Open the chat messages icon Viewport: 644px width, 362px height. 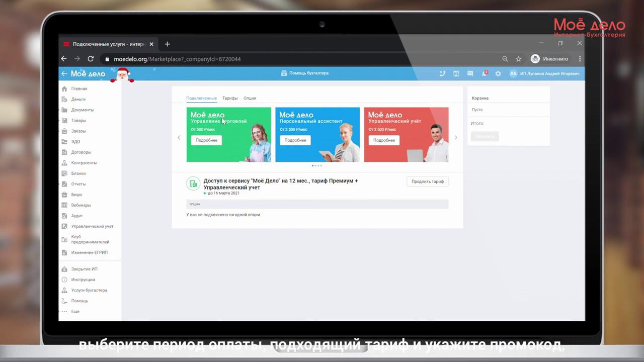coord(470,73)
